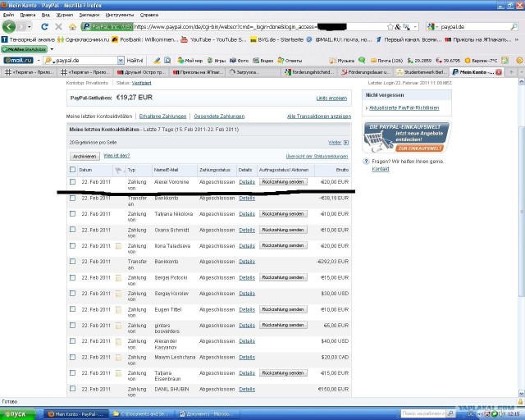Viewport: 525px width, 420px height.
Task: Bookmark this page with the star icon
Action: click(x=390, y=27)
